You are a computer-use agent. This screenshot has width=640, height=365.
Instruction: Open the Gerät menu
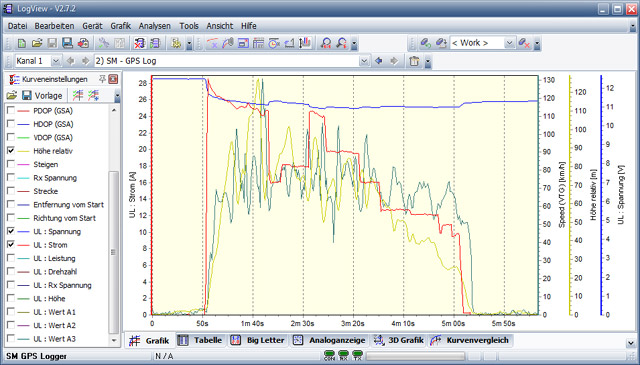pos(92,26)
